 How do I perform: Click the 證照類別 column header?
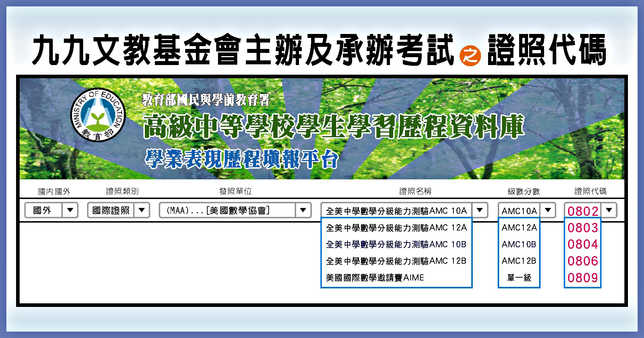click(122, 191)
